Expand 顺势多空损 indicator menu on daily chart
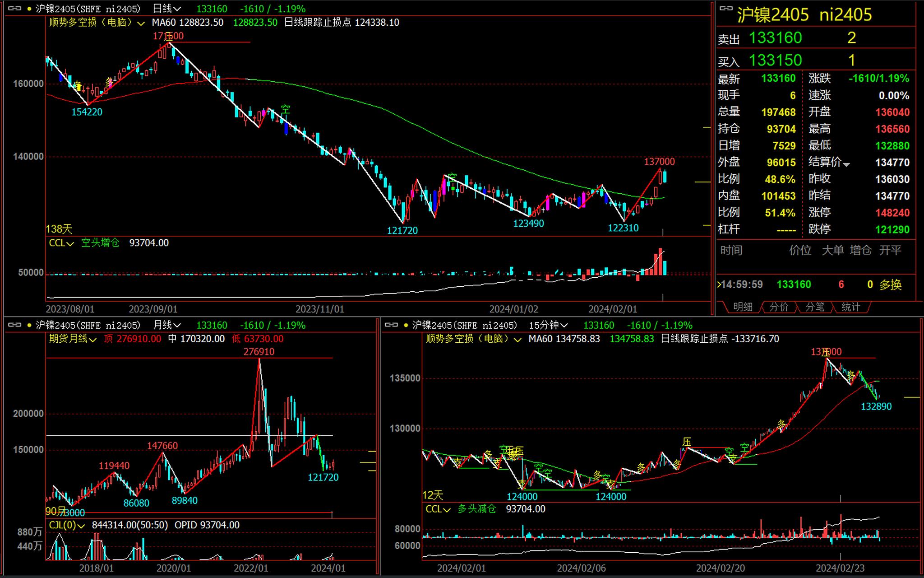 click(x=141, y=23)
